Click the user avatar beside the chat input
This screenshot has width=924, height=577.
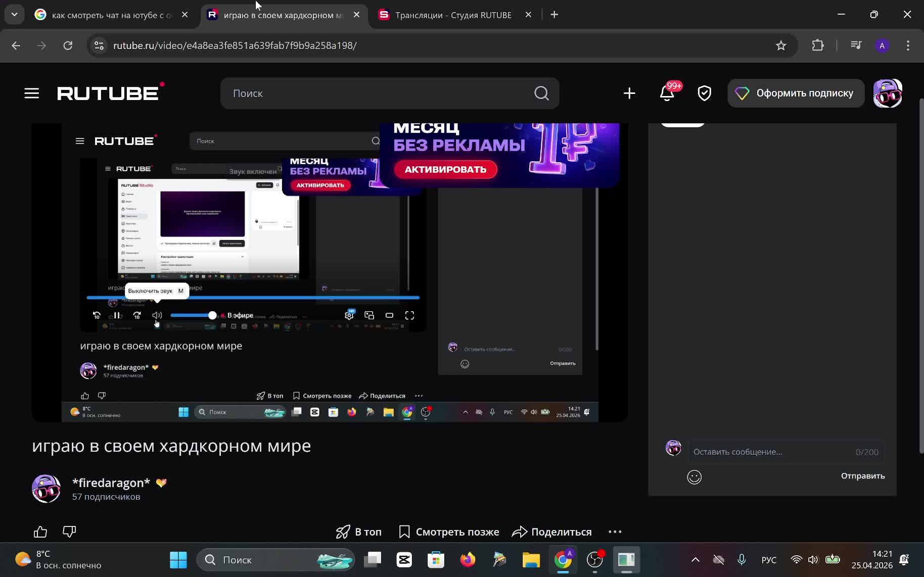coord(673,448)
